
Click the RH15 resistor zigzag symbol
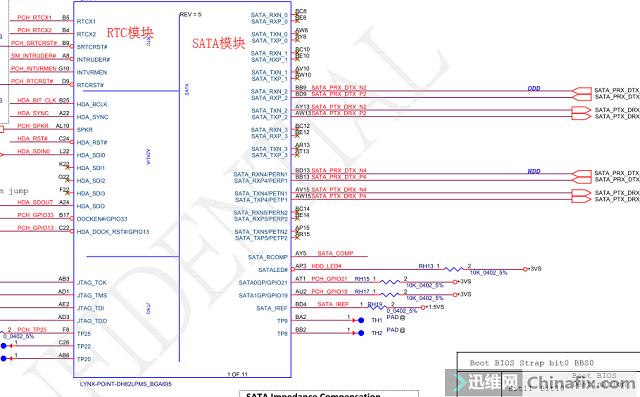(x=390, y=282)
